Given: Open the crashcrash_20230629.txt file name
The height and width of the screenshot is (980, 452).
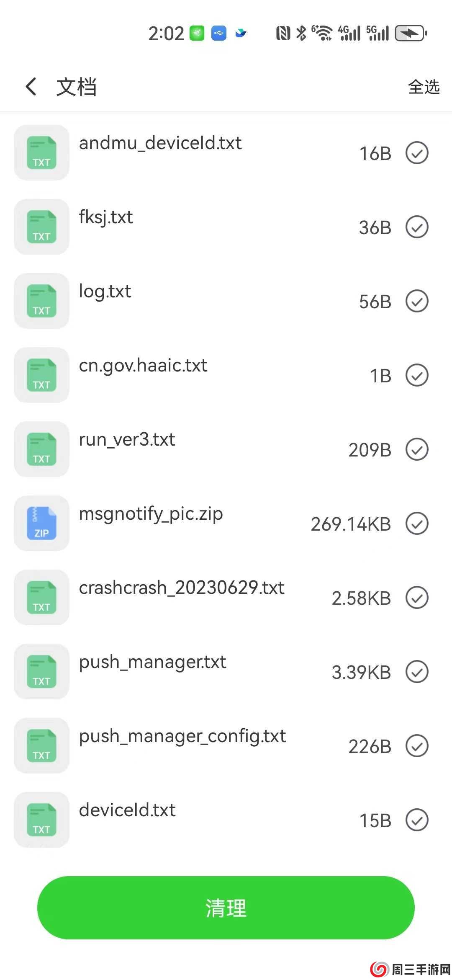Looking at the screenshot, I should coord(182,588).
